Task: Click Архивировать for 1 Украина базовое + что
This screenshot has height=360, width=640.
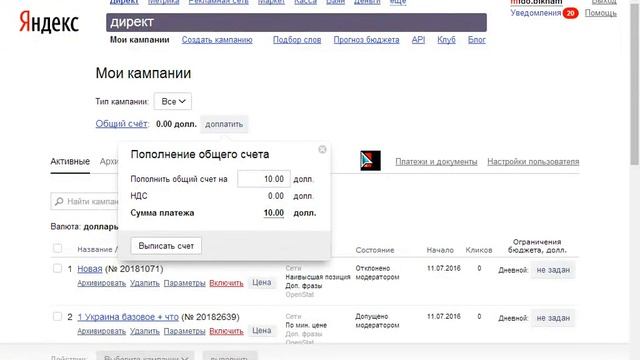Action: tap(101, 331)
